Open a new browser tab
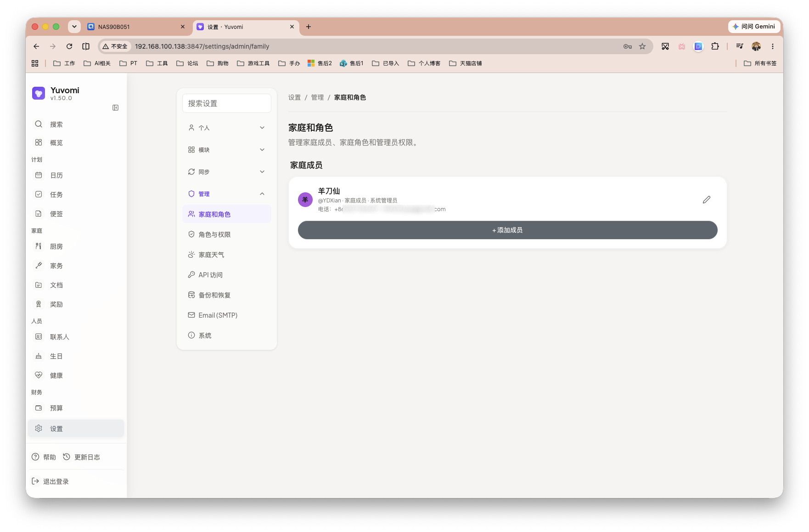809x532 pixels. [309, 27]
